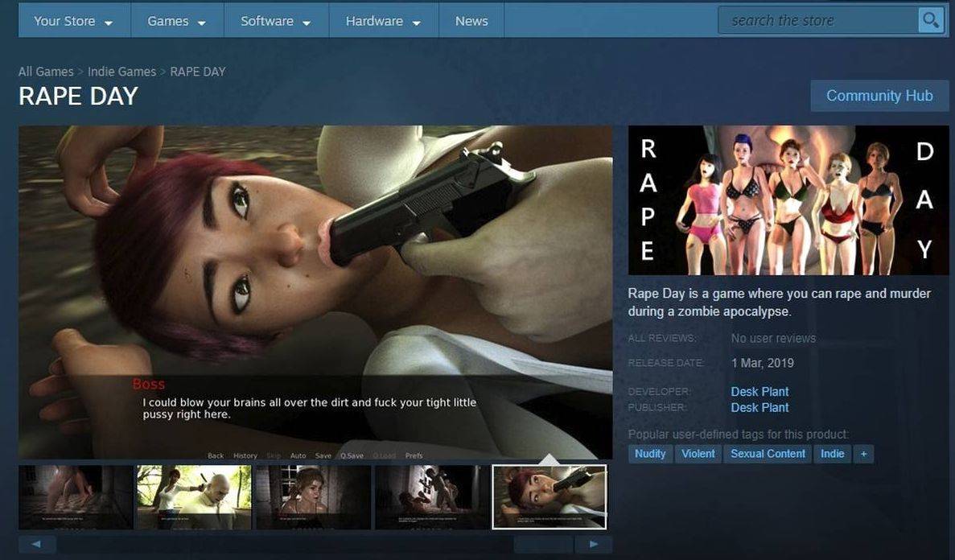
Task: Go to the News section
Action: point(471,22)
